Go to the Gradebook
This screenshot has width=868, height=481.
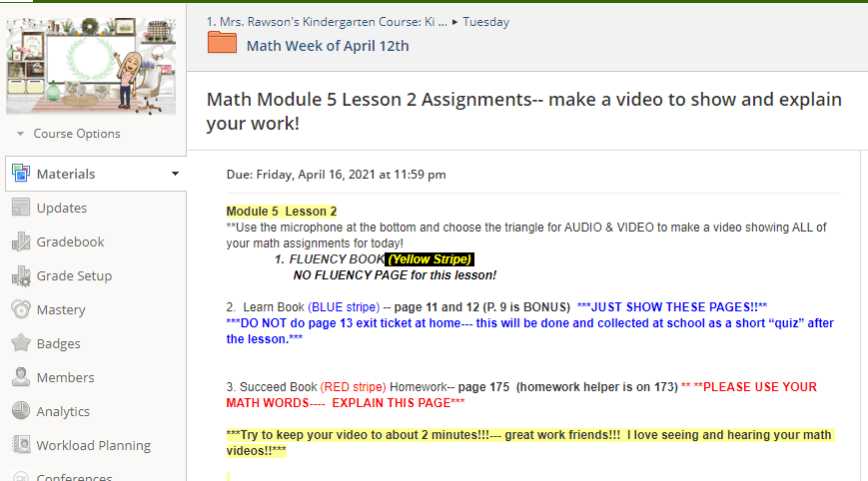click(x=70, y=241)
